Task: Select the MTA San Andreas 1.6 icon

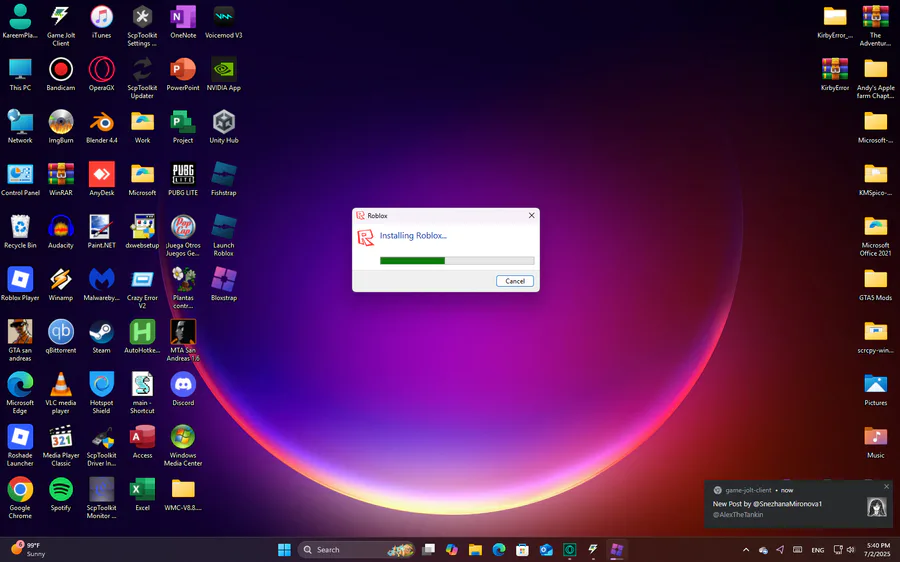Action: tap(183, 341)
